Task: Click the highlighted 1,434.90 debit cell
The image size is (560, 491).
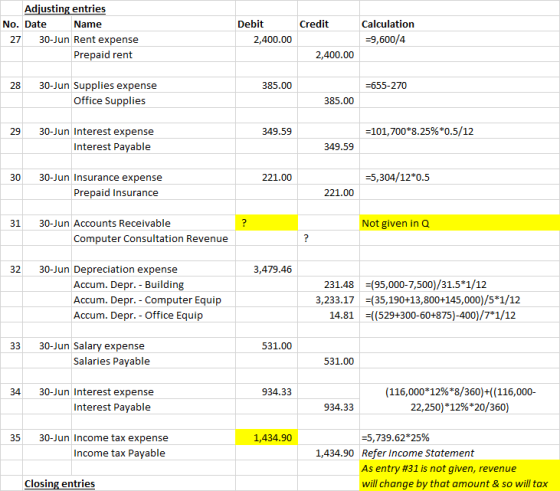Action: pyautogui.click(x=266, y=437)
